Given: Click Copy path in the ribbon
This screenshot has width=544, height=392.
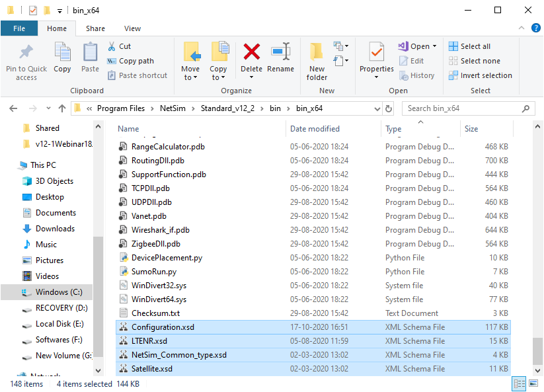Looking at the screenshot, I should (x=130, y=61).
